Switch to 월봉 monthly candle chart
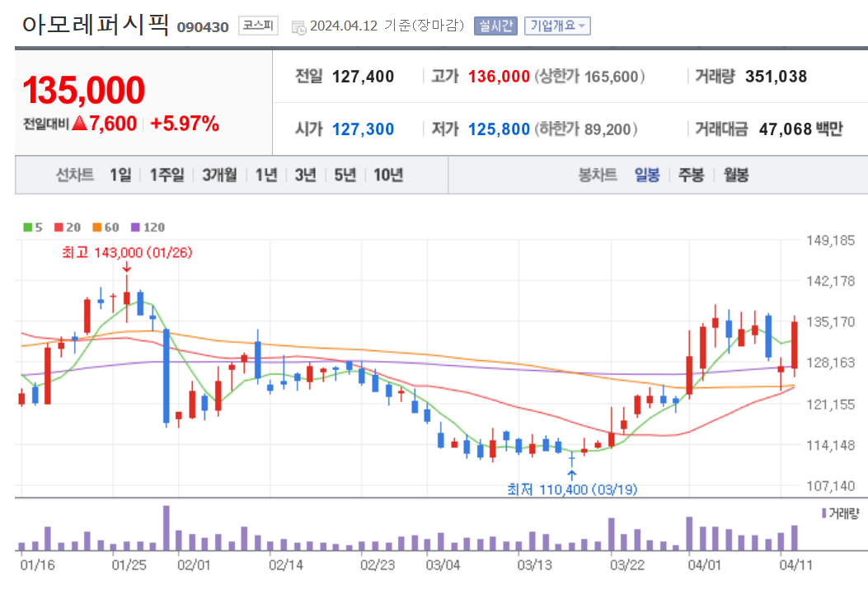868x590 pixels. click(x=735, y=175)
